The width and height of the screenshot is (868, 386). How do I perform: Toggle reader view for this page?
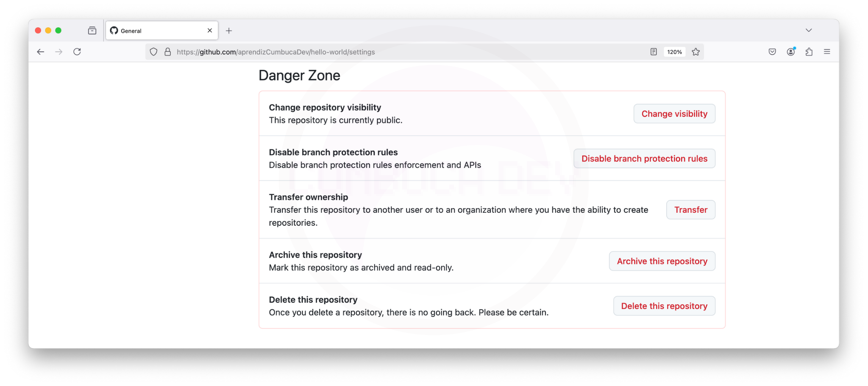(x=654, y=52)
